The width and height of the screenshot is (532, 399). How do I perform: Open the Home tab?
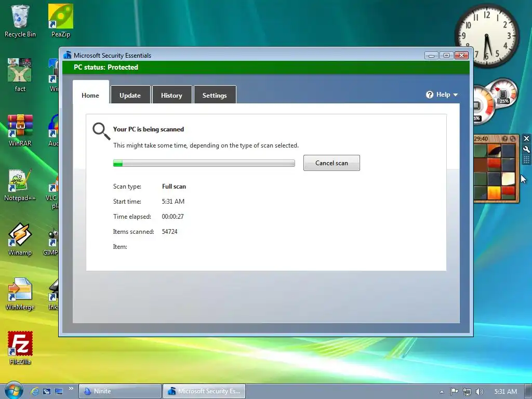[x=90, y=96]
